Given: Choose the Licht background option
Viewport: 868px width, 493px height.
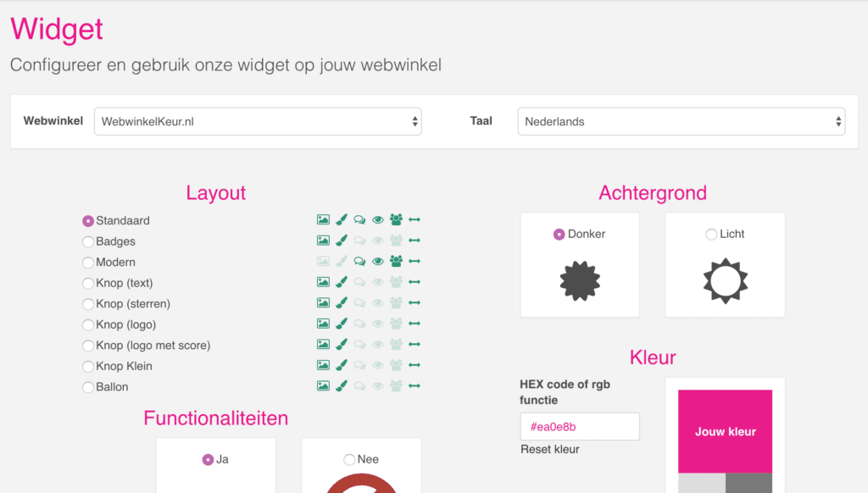Looking at the screenshot, I should [x=711, y=235].
